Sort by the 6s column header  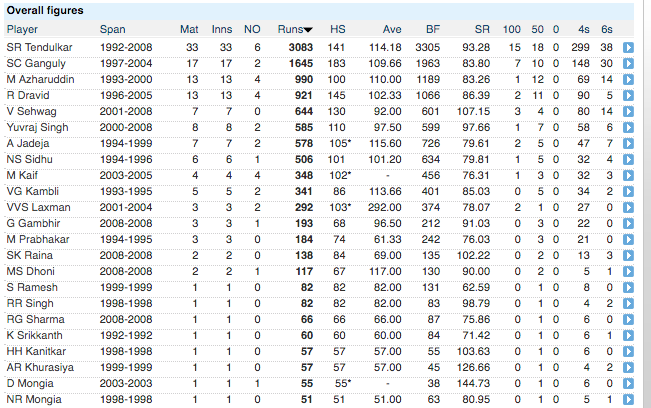(607, 29)
